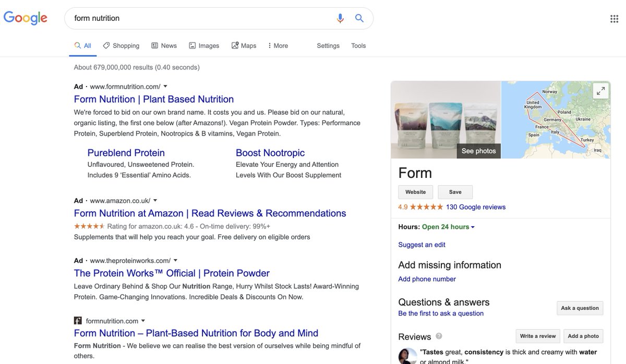
Task: Open search Settings
Action: coord(328,46)
